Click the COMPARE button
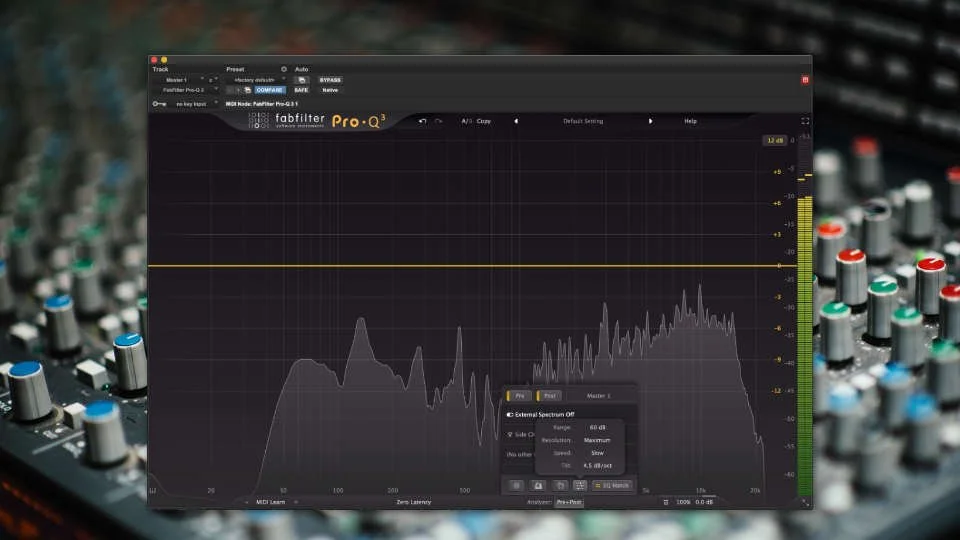 [x=269, y=90]
